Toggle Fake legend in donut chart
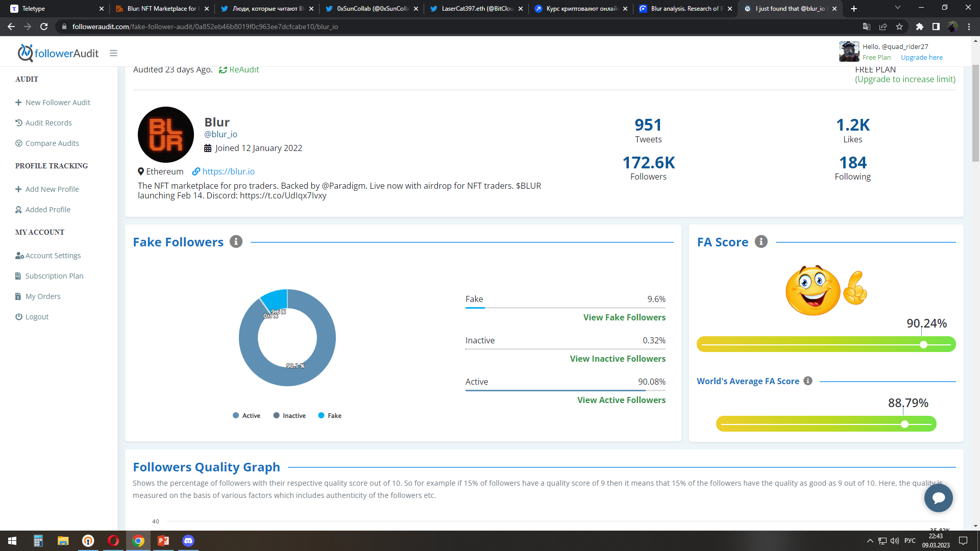The width and height of the screenshot is (980, 551). [330, 416]
